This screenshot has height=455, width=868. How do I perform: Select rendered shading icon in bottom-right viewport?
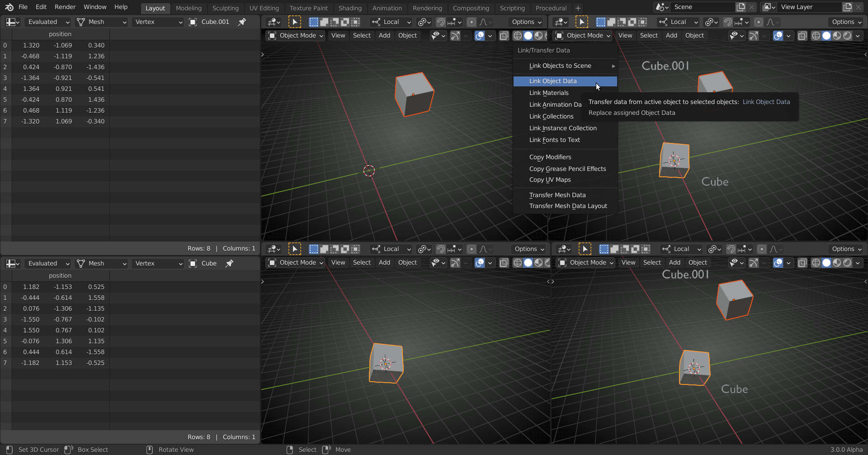click(x=847, y=262)
